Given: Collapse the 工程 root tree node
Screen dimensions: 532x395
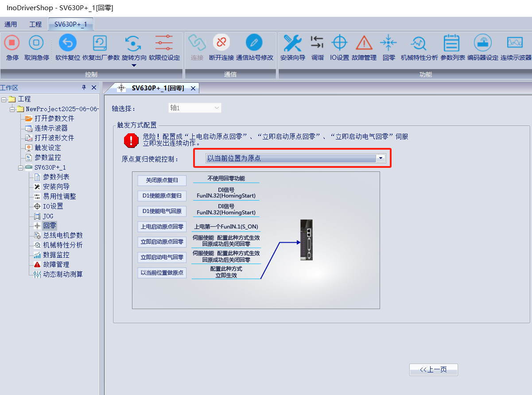Looking at the screenshot, I should (x=4, y=99).
